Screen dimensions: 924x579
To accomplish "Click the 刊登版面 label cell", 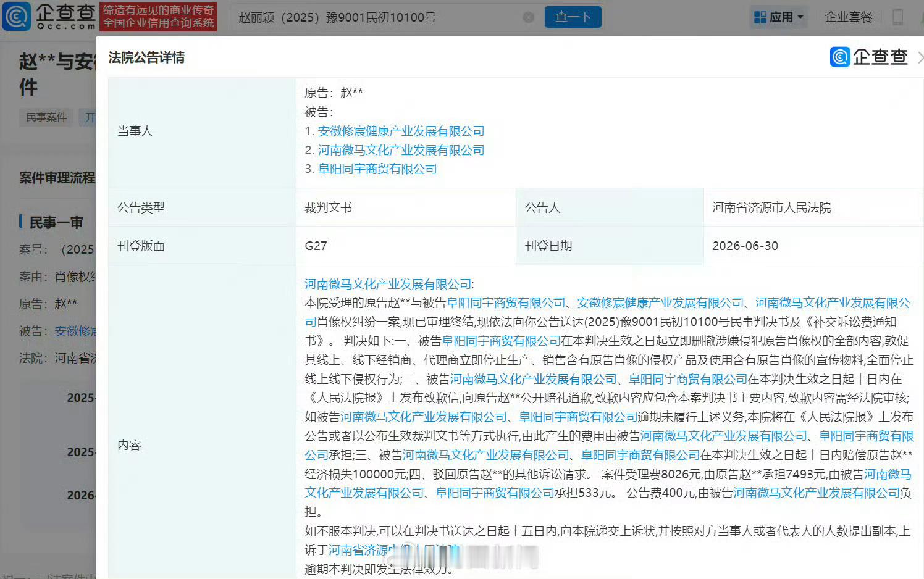I will tap(202, 246).
